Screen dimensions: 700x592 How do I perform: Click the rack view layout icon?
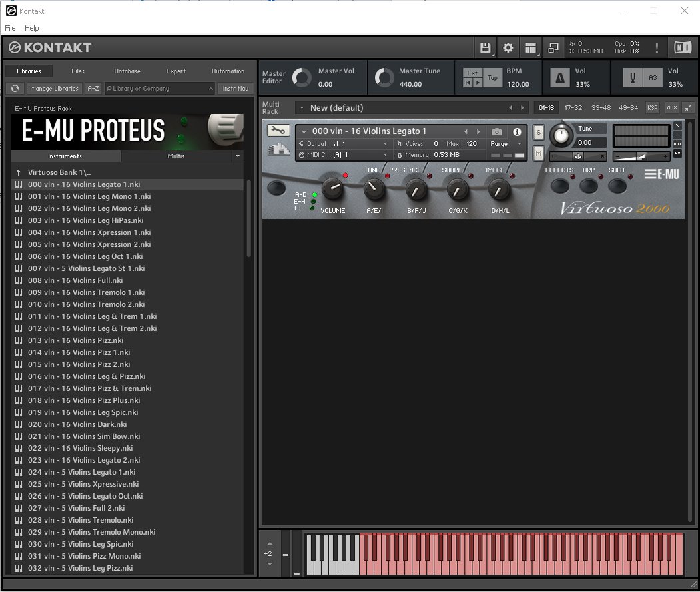coord(531,48)
